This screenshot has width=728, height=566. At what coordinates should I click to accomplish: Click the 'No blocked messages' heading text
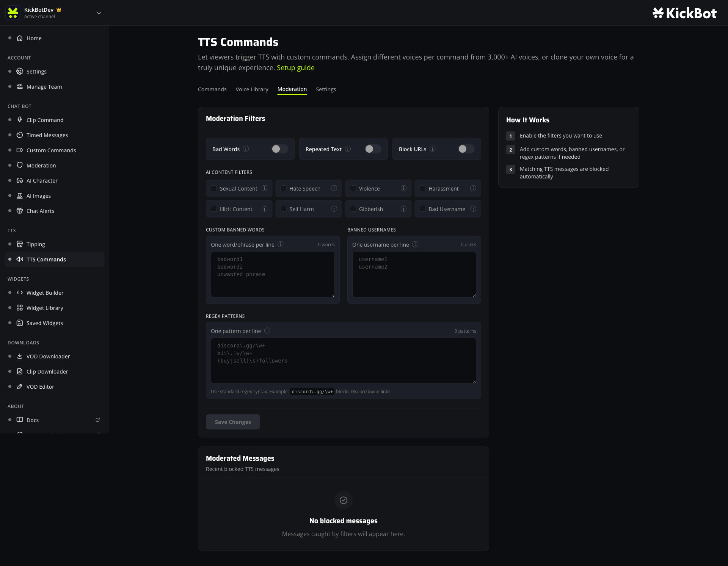pyautogui.click(x=344, y=521)
